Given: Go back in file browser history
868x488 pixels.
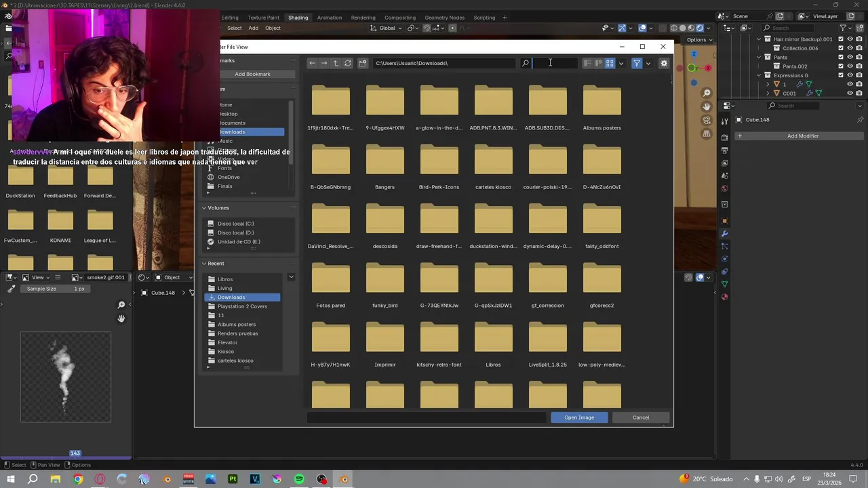Looking at the screenshot, I should [x=312, y=63].
